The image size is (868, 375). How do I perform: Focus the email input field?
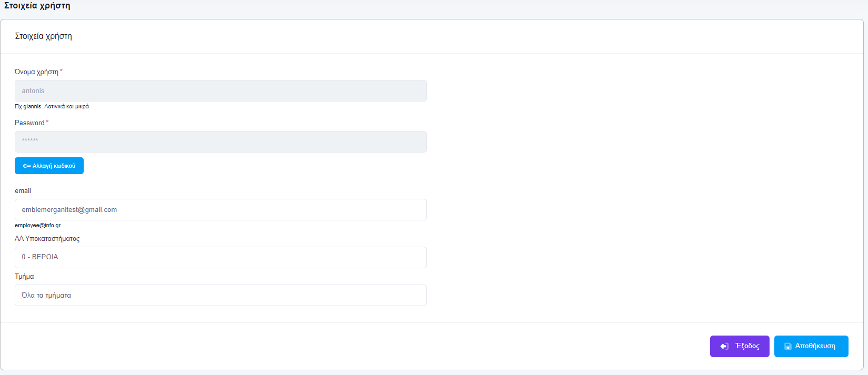(221, 210)
